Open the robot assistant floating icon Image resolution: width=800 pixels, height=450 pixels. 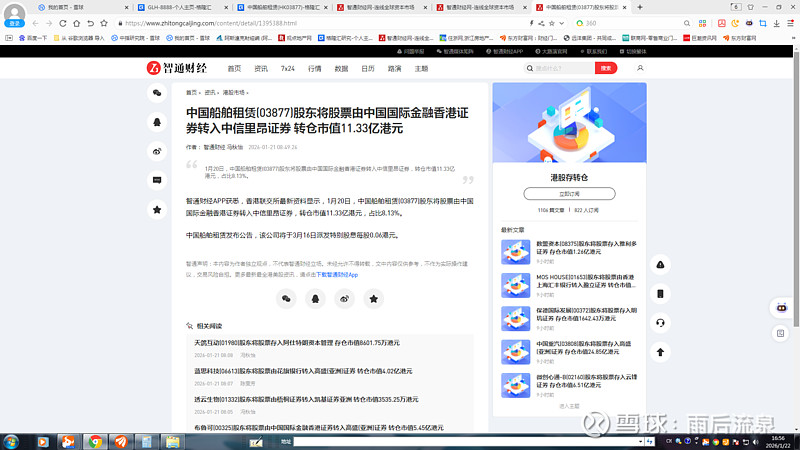pyautogui.click(x=781, y=308)
